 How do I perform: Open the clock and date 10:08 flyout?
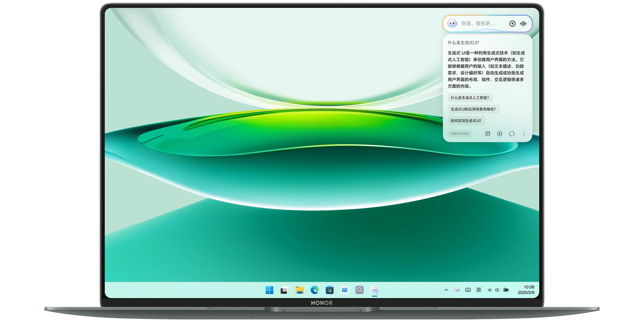point(526,290)
